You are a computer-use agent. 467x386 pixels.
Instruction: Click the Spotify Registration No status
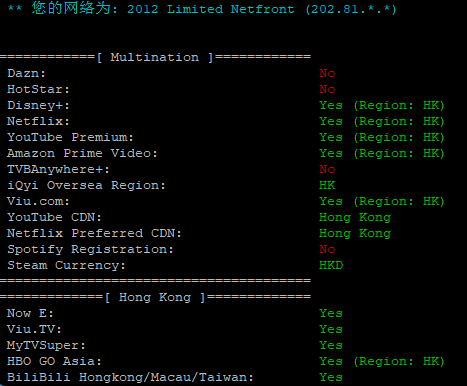pos(327,249)
